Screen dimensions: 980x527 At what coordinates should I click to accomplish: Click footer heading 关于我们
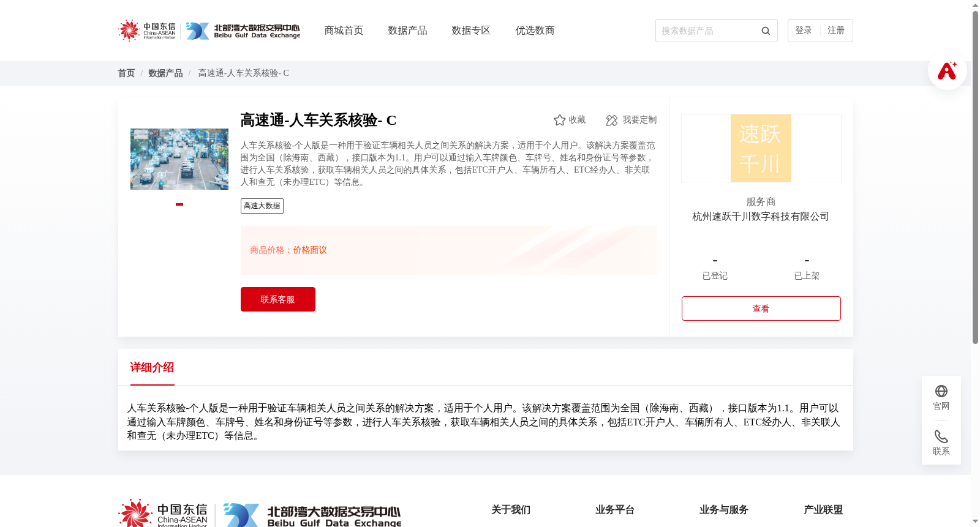pyautogui.click(x=511, y=510)
